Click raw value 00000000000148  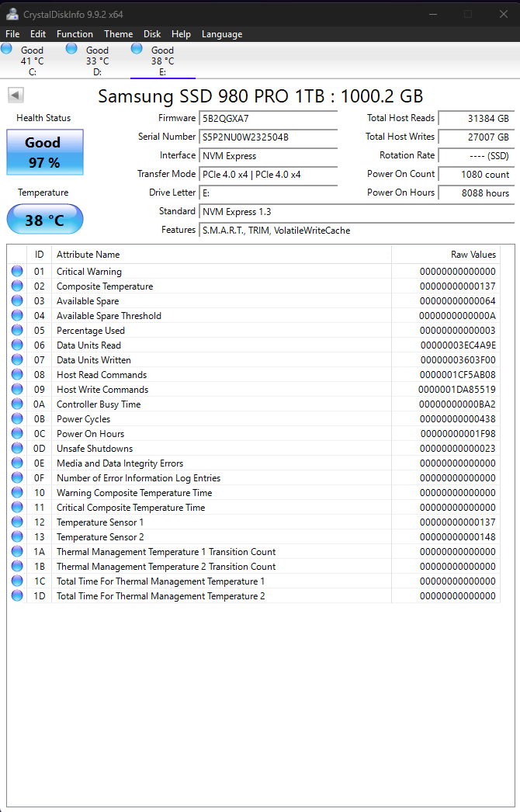(x=457, y=536)
